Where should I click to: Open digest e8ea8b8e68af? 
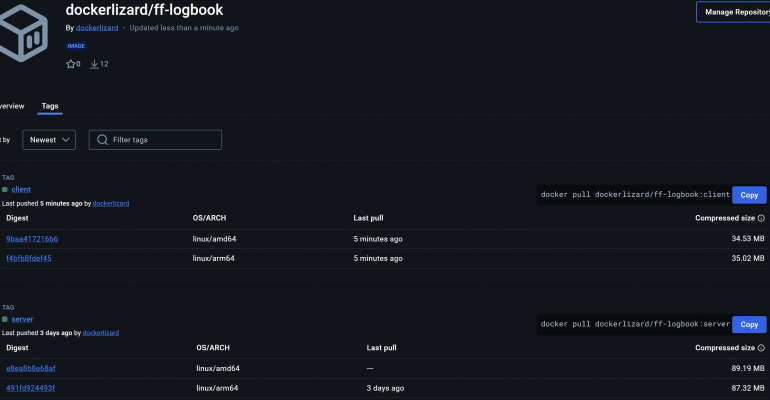(31, 368)
